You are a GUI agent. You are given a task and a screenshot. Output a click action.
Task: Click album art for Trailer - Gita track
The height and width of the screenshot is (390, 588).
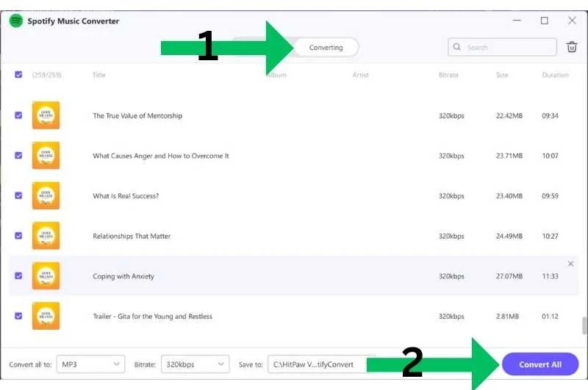click(46, 317)
